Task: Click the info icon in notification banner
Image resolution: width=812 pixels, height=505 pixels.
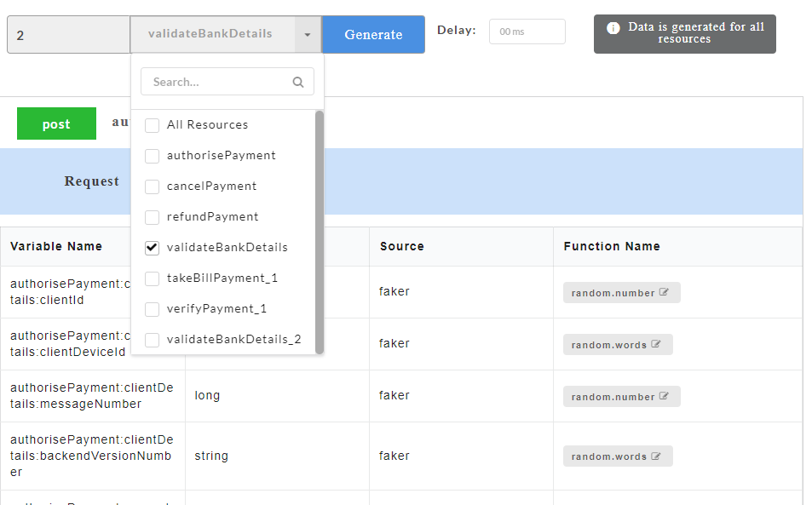Action: pos(613,28)
